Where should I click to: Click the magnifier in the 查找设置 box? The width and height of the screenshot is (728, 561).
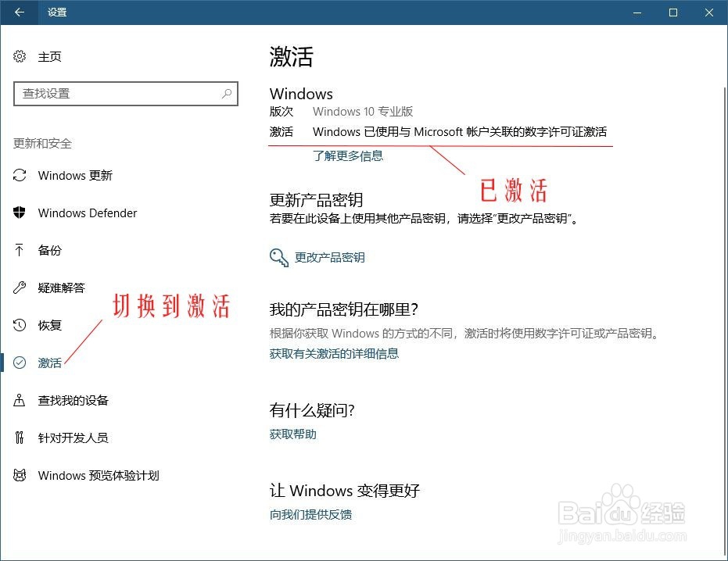(226, 94)
